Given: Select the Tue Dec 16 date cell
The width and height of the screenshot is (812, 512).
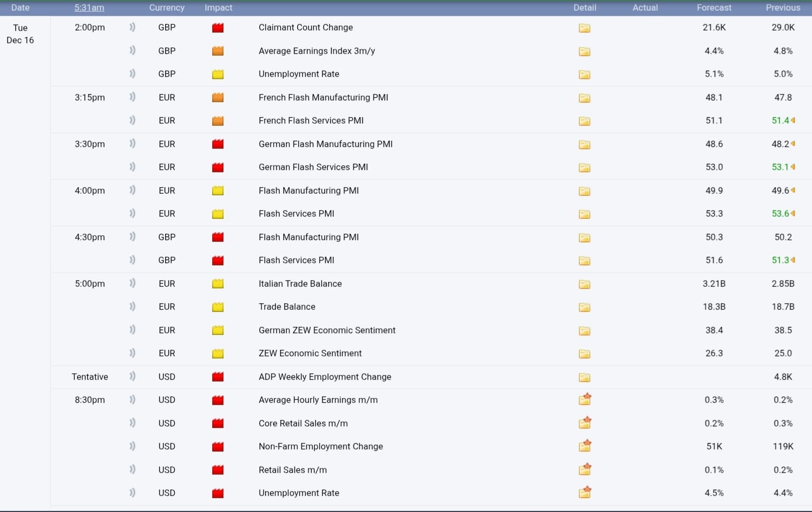Looking at the screenshot, I should (x=20, y=34).
